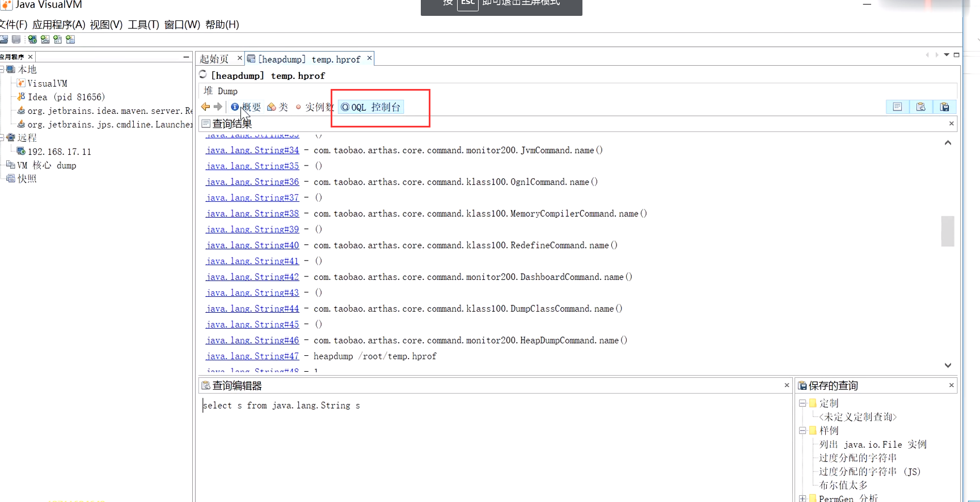Viewport: 980px width, 502px height.
Task: Open the 实例数 instances view
Action: tap(314, 107)
